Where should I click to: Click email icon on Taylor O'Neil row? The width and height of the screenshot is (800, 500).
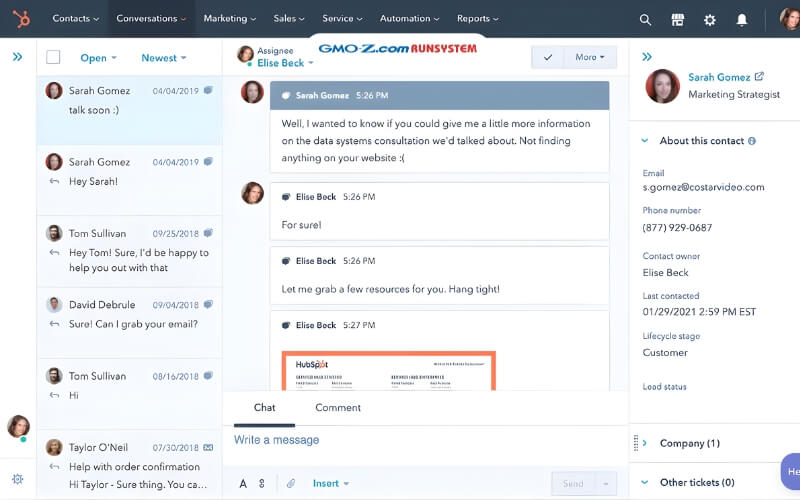208,447
